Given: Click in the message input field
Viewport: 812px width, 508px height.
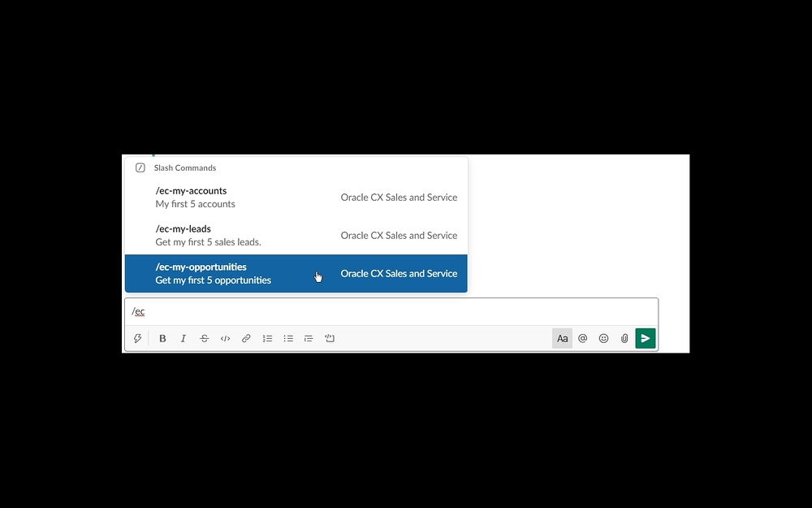Looking at the screenshot, I should coord(391,311).
